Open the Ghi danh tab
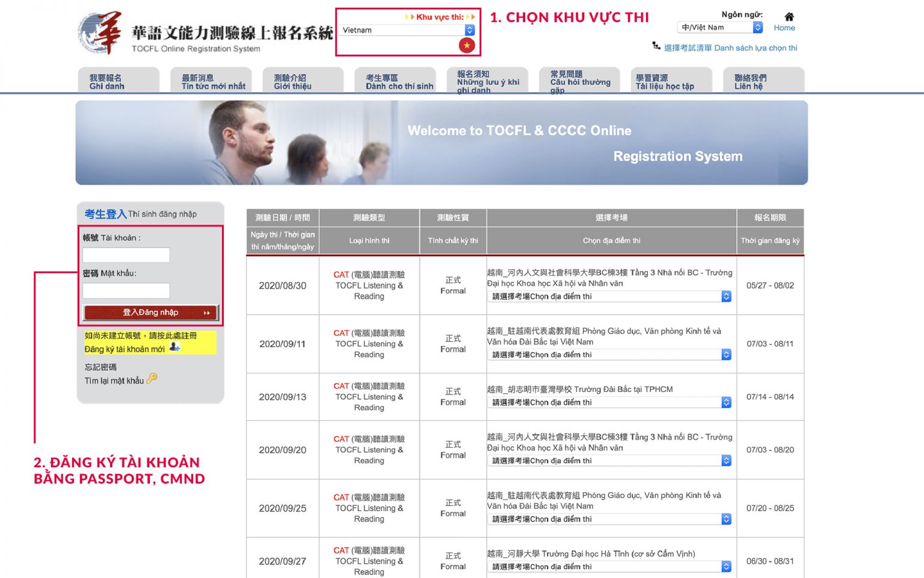924x578 pixels. pos(119,81)
